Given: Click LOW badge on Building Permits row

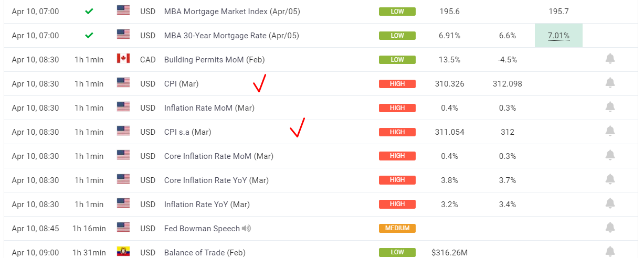Looking at the screenshot, I should [397, 60].
